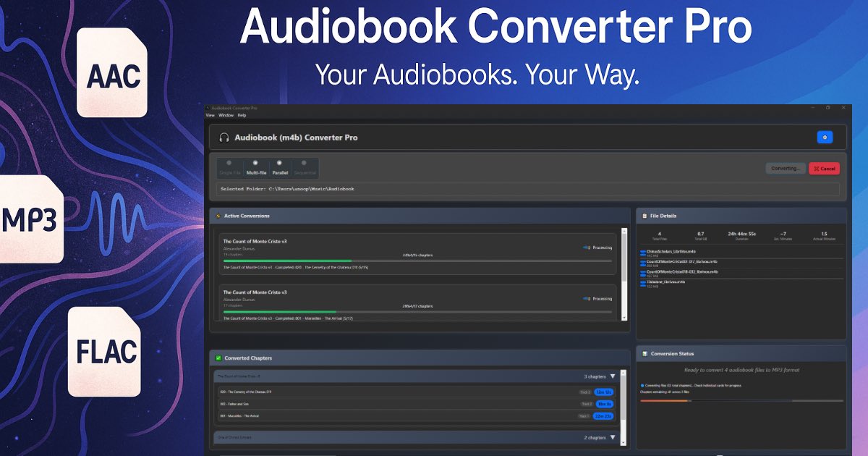Click the chapter row starting with 020
The width and height of the screenshot is (868, 456).
tap(417, 392)
